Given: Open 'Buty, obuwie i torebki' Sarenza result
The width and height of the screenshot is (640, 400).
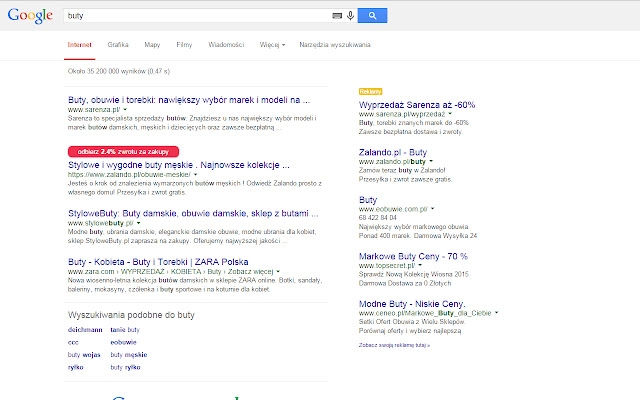Looking at the screenshot, I should tap(189, 100).
